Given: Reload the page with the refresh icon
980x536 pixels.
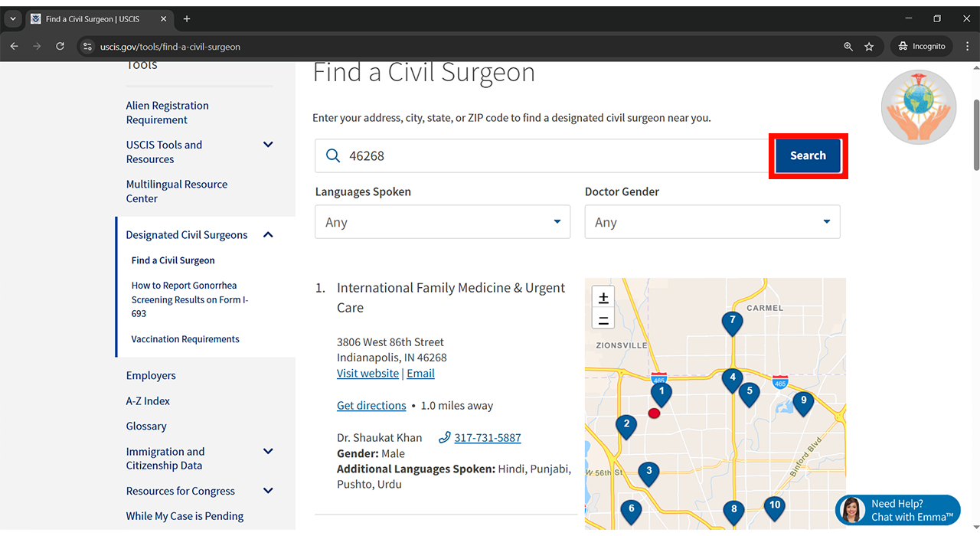Looking at the screenshot, I should (60, 47).
